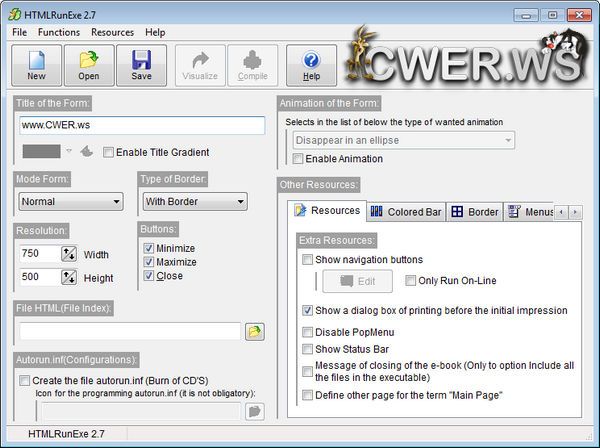Check Disable PopMenu

(307, 332)
